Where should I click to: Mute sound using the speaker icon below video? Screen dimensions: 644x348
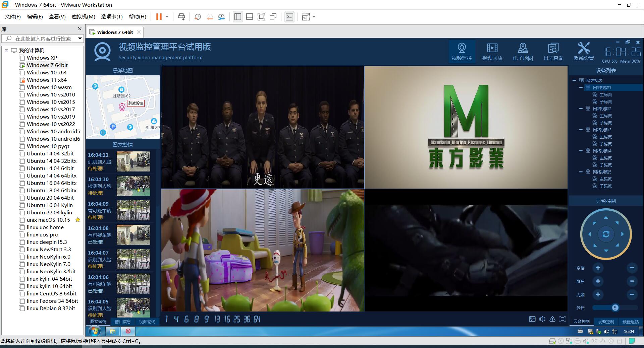[542, 319]
